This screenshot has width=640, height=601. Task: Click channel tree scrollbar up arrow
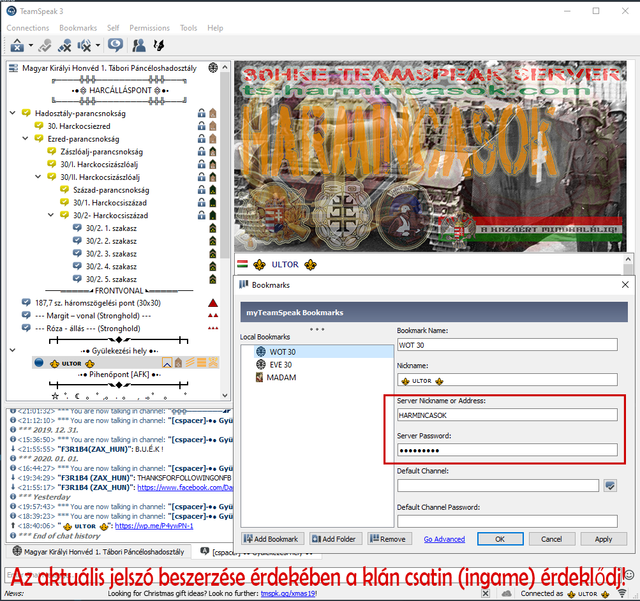click(x=225, y=67)
